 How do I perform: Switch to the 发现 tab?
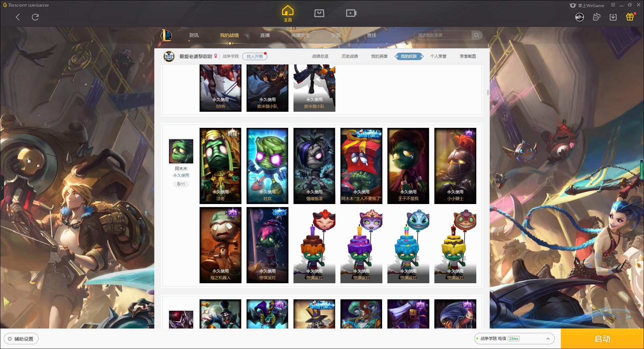(x=336, y=35)
